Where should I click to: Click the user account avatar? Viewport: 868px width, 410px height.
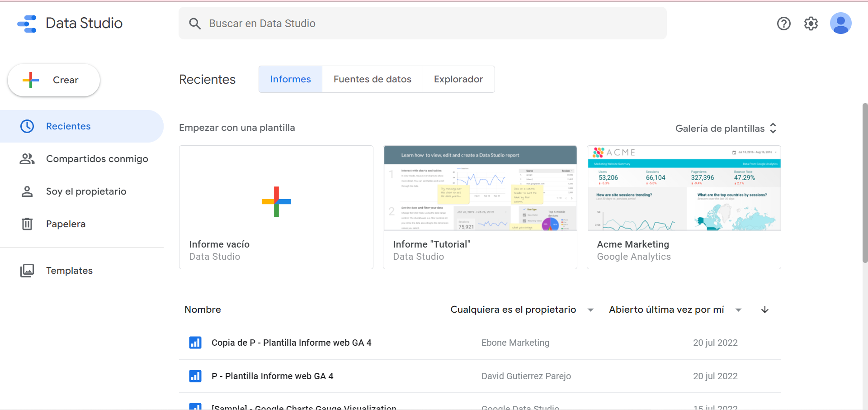point(840,24)
